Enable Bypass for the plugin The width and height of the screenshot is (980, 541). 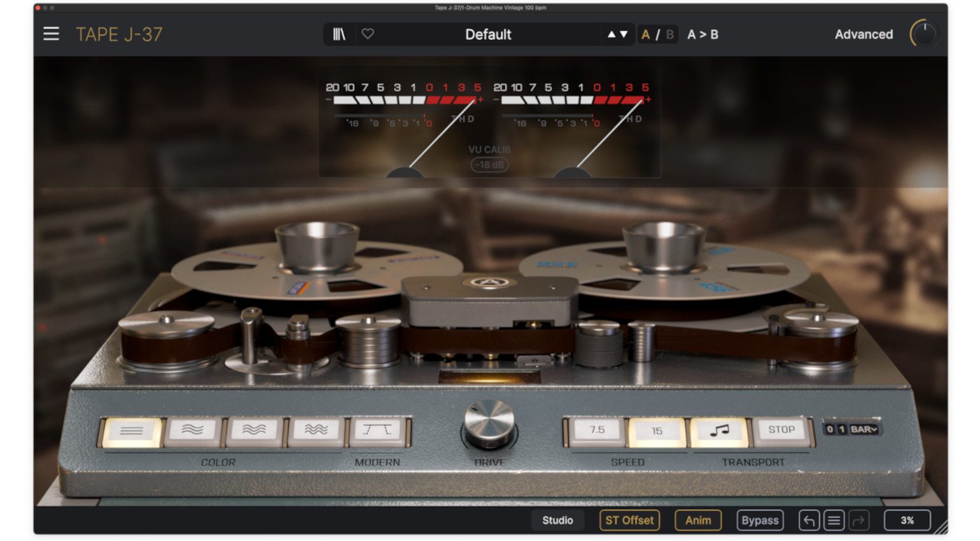coord(760,521)
